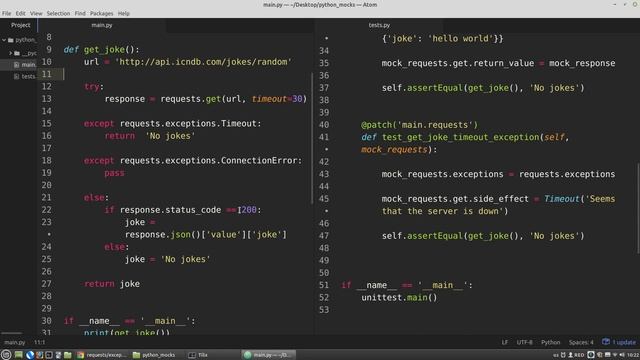Select the python_mocks folder icon in tree
The height and width of the screenshot is (360, 640).
(x=11, y=40)
